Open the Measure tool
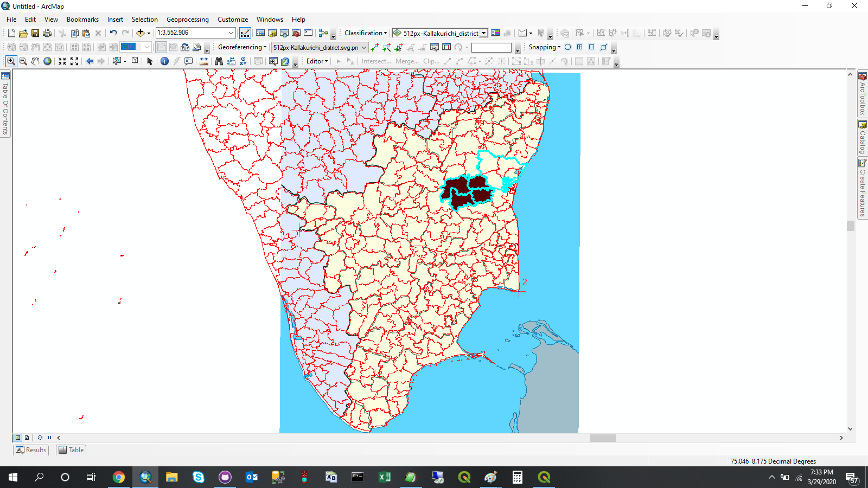Image resolution: width=868 pixels, height=488 pixels. [202, 61]
